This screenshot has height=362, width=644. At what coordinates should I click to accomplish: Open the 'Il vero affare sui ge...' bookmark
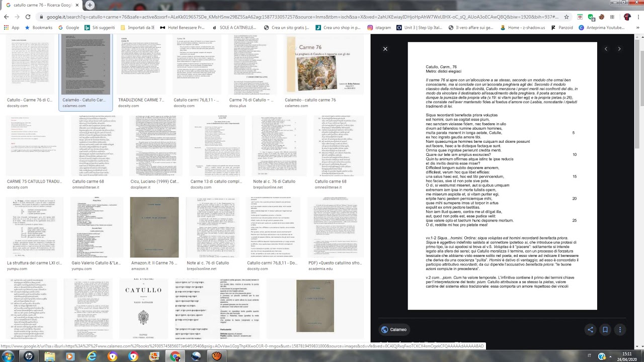point(470,28)
